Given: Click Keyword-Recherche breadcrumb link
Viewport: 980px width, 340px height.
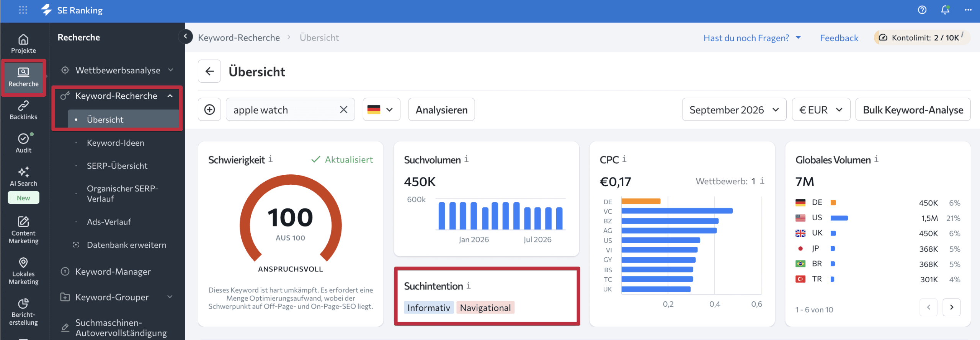Looking at the screenshot, I should point(239,37).
